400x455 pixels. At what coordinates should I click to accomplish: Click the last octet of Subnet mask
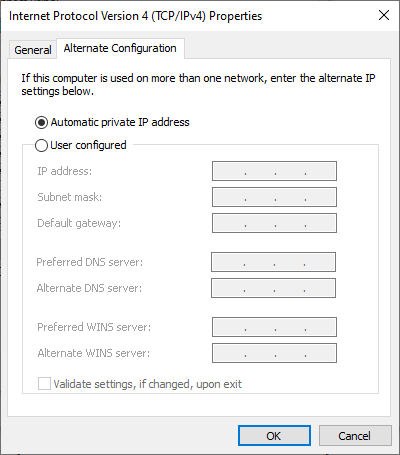point(321,197)
